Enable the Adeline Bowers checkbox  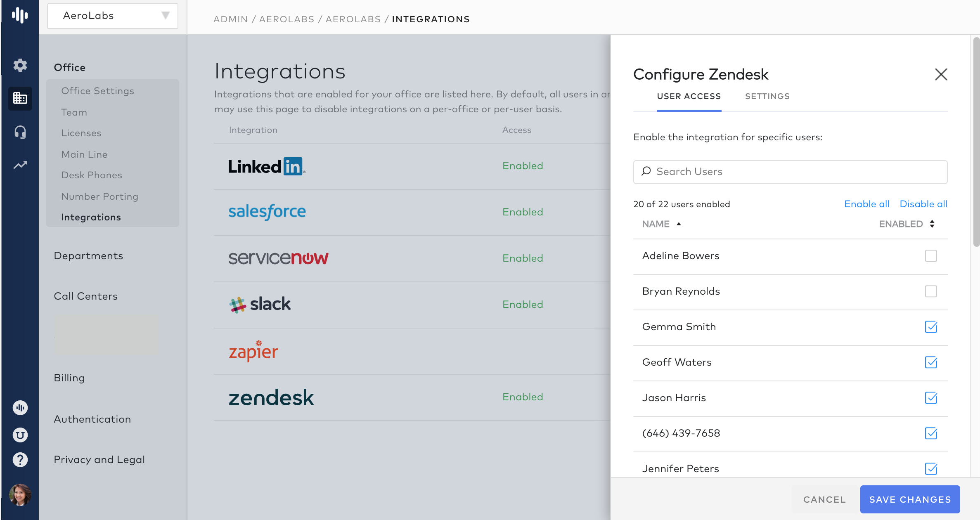tap(931, 256)
